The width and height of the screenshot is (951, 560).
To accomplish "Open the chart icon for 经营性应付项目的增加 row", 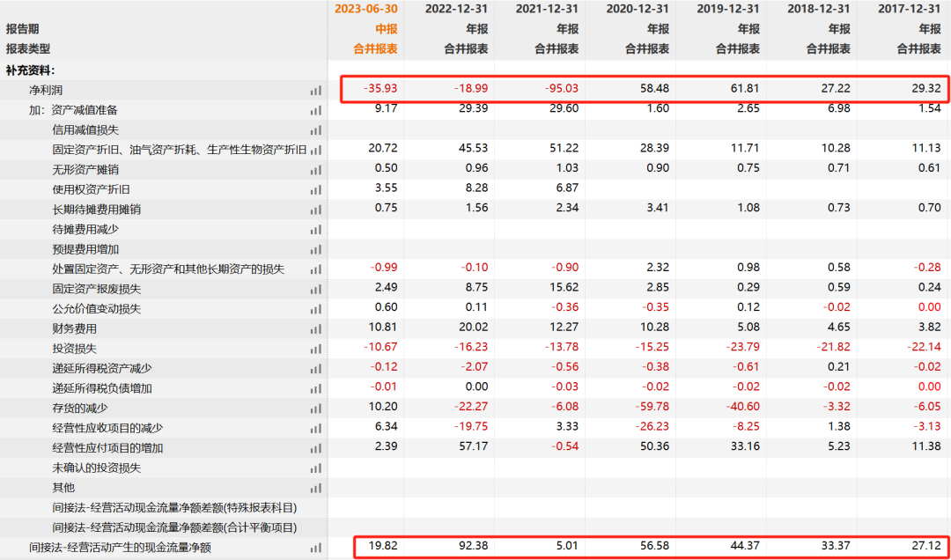I will tap(315, 448).
